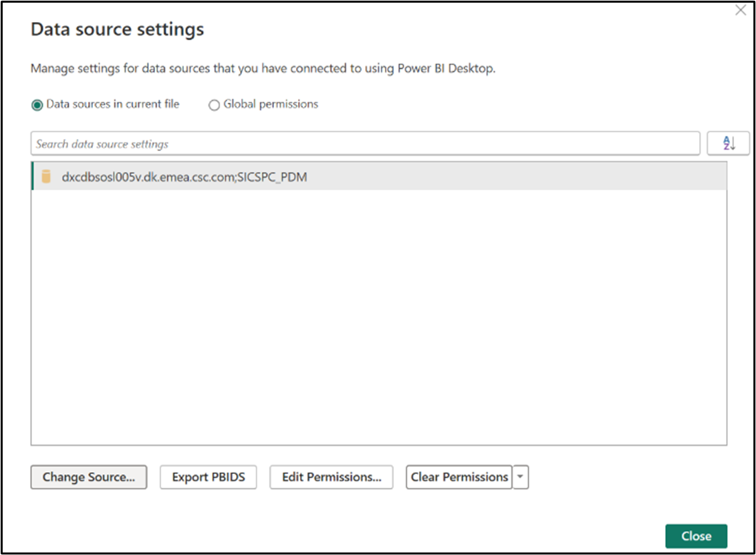The image size is (756, 555).
Task: Click the database icon beside dxcdbsosl005v source
Action: 46,177
